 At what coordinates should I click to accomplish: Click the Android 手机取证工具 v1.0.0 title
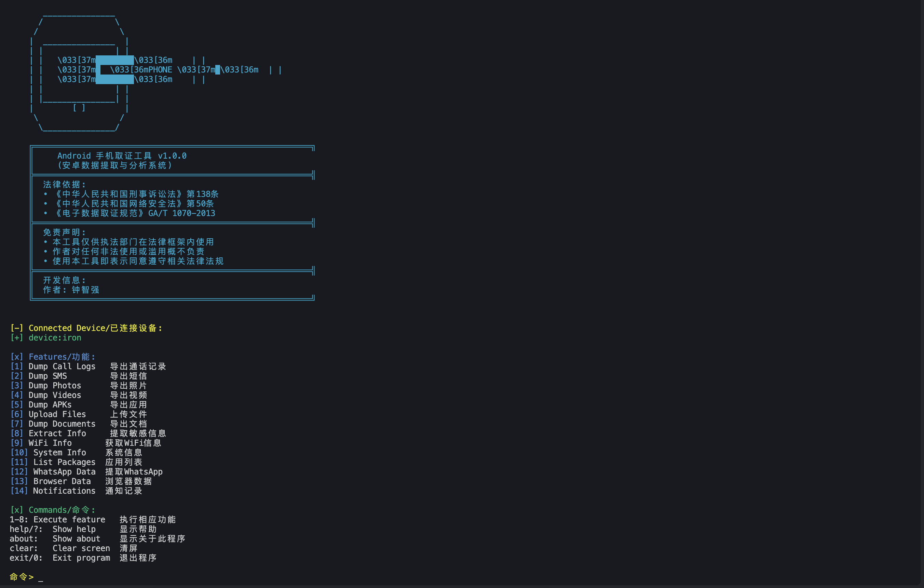[122, 156]
